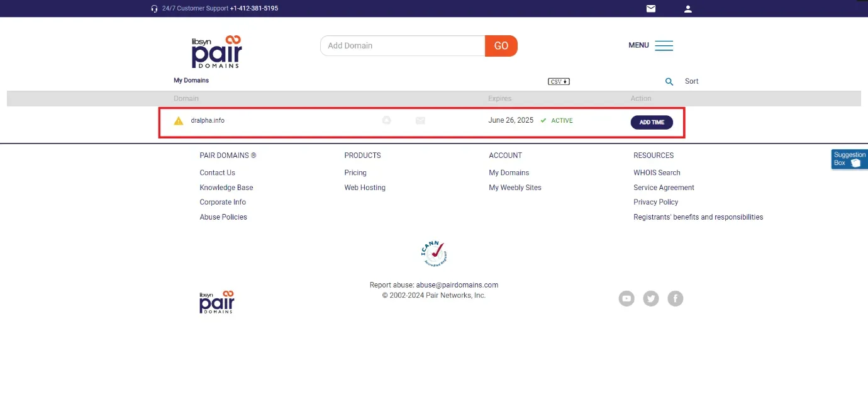The image size is (868, 411).
Task: Click the June 26, 2025 expiry date
Action: (511, 120)
